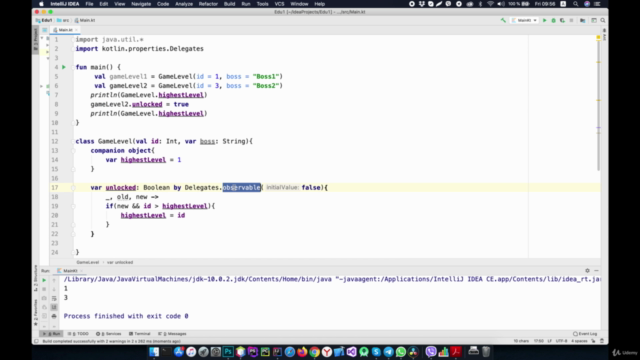Screen dimensions: 640x360
Task: Start the Debug action in toolbar
Action: tap(553, 20)
